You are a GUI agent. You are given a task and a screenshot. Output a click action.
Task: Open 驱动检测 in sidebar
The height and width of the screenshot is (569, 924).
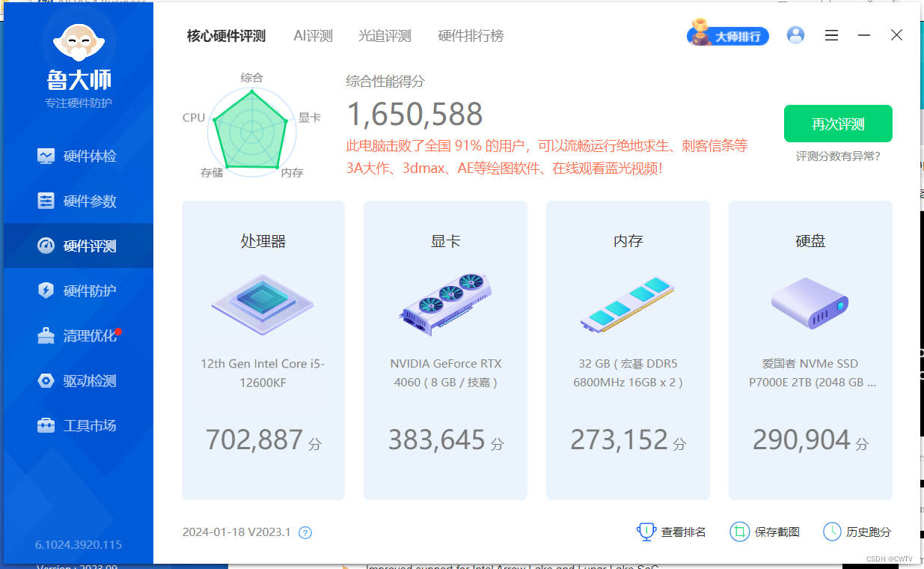coord(79,380)
